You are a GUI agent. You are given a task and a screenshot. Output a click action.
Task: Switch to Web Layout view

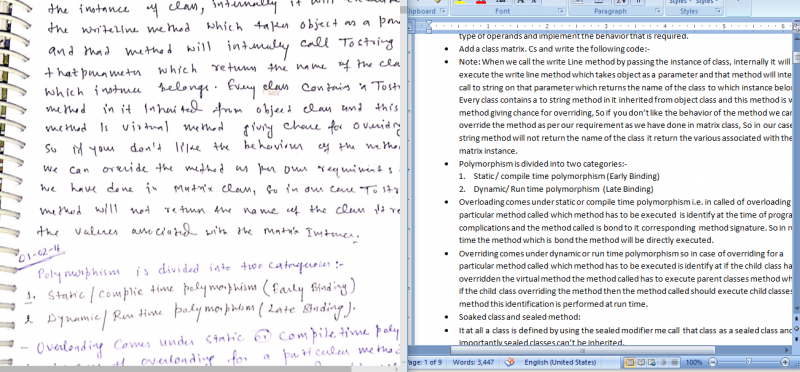[x=652, y=362]
